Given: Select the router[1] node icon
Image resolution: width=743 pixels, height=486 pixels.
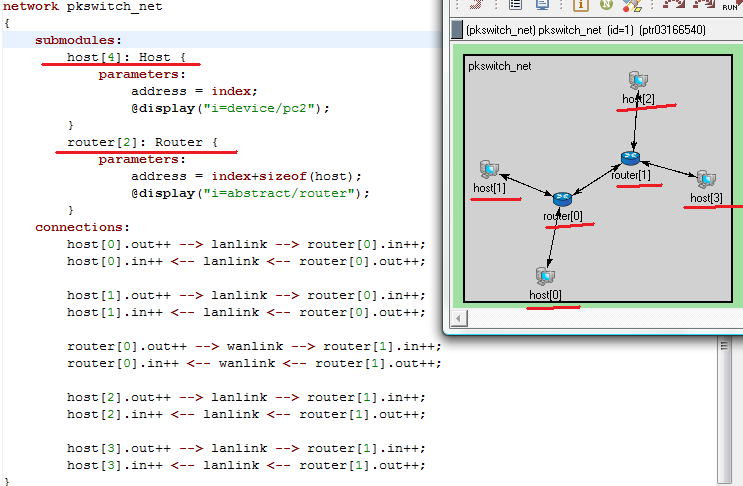Looking at the screenshot, I should pos(630,158).
